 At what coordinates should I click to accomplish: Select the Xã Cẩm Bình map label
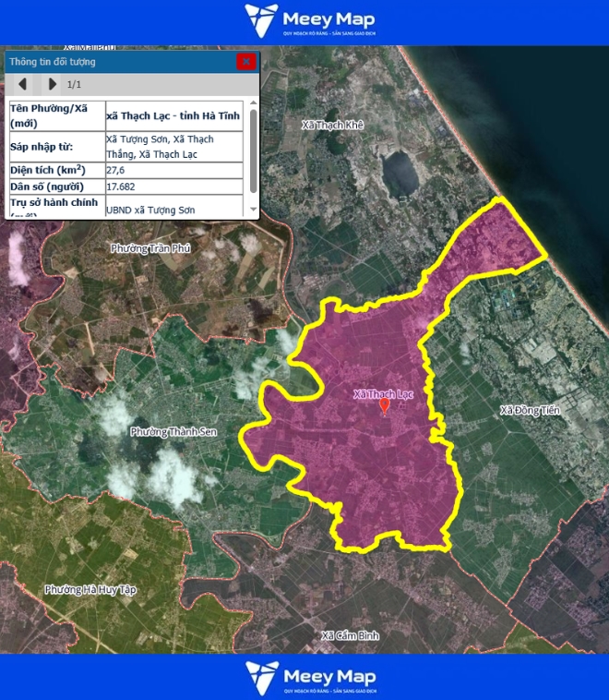pyautogui.click(x=350, y=635)
